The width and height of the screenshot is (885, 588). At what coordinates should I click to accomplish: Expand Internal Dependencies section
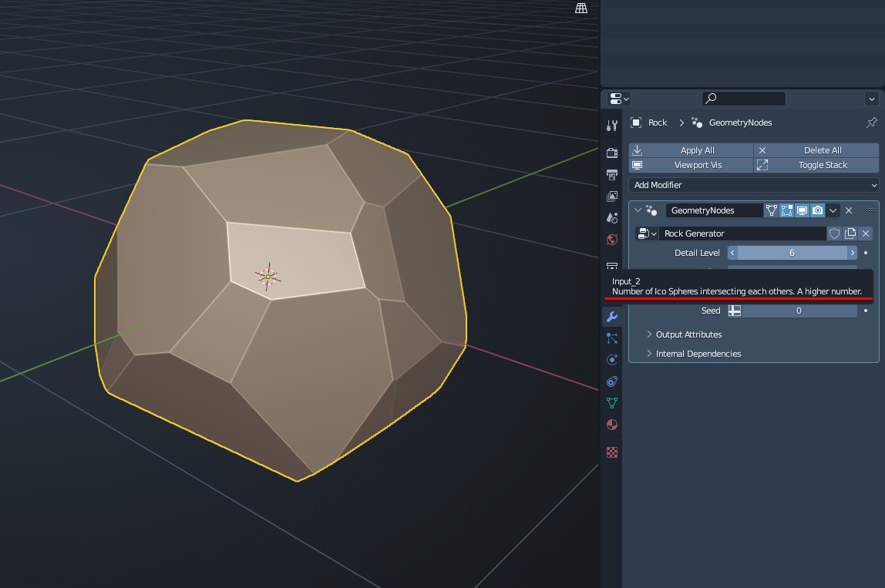(694, 354)
